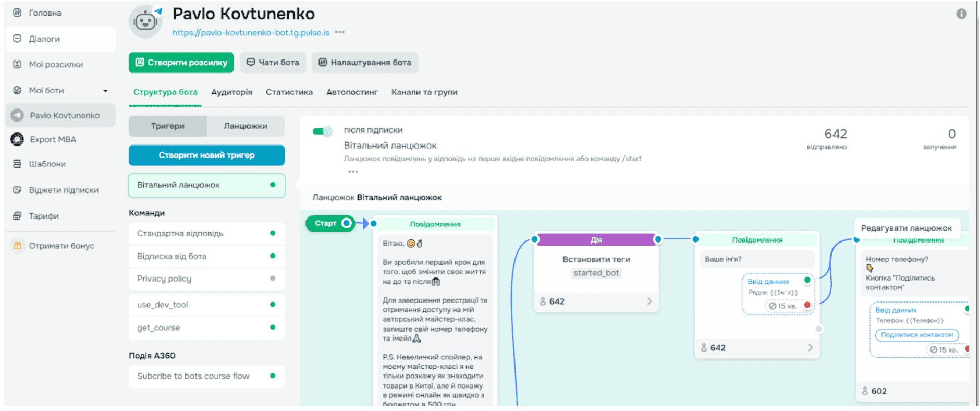The width and height of the screenshot is (980, 411).
Task: Open Privacy policy command
Action: pos(206,279)
